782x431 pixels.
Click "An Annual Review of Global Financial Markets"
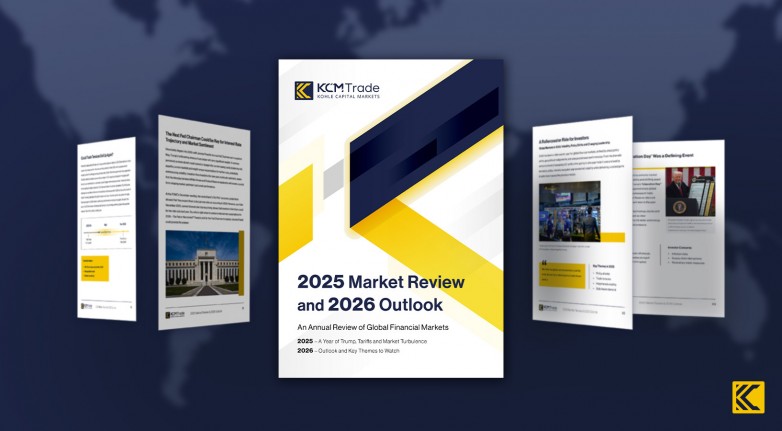(x=373, y=327)
